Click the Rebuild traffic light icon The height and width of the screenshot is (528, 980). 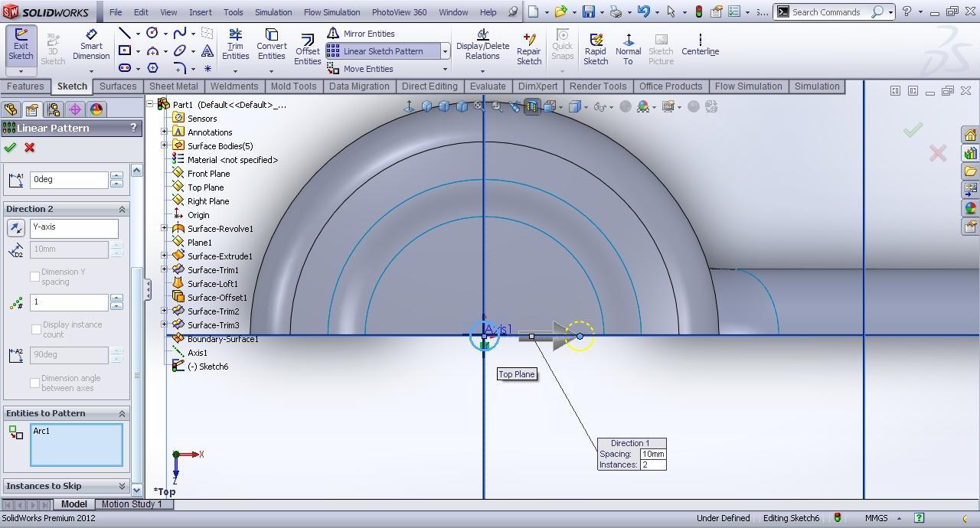coord(698,11)
